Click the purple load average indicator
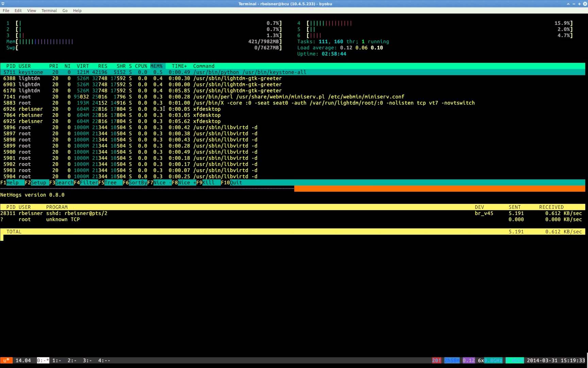This screenshot has height=368, width=588. [x=469, y=361]
